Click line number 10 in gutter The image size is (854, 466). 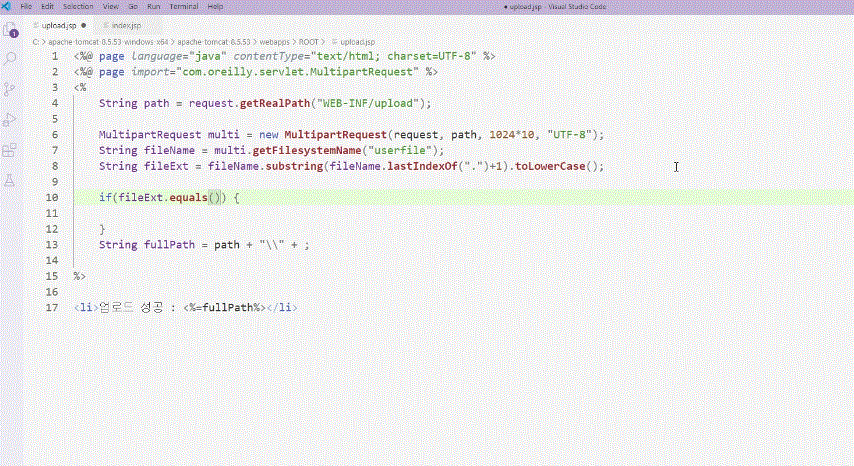click(52, 198)
